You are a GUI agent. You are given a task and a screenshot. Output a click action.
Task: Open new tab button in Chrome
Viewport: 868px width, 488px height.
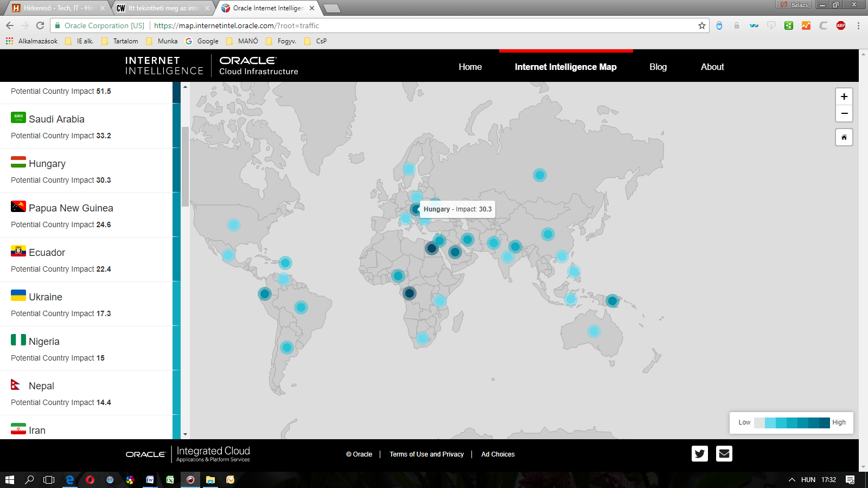point(332,8)
